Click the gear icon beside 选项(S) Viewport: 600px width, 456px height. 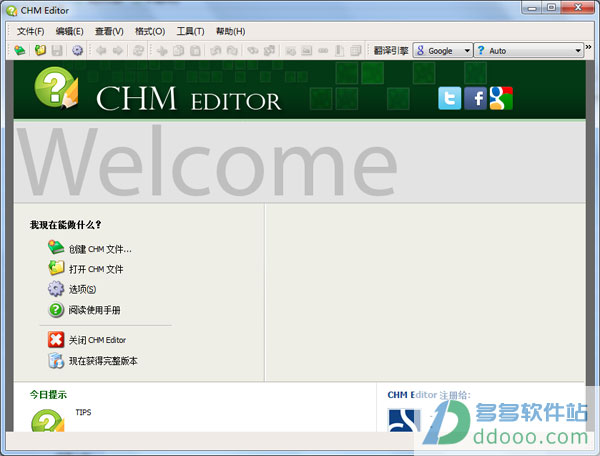click(x=56, y=288)
